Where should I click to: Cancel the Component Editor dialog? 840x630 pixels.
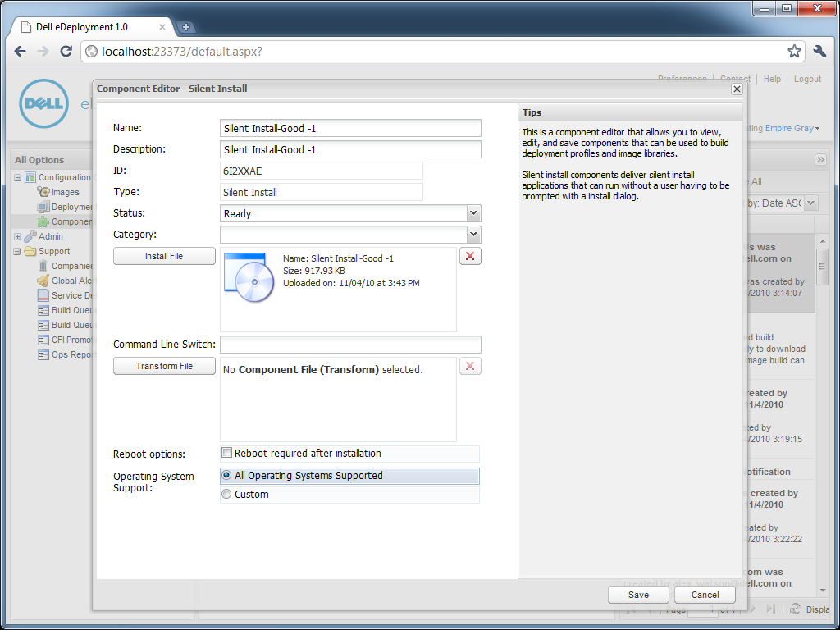(x=705, y=595)
